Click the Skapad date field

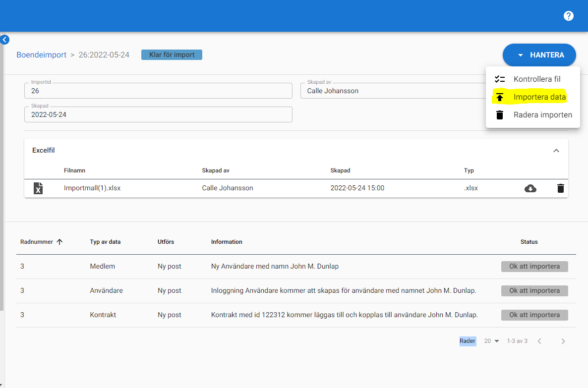pyautogui.click(x=158, y=114)
